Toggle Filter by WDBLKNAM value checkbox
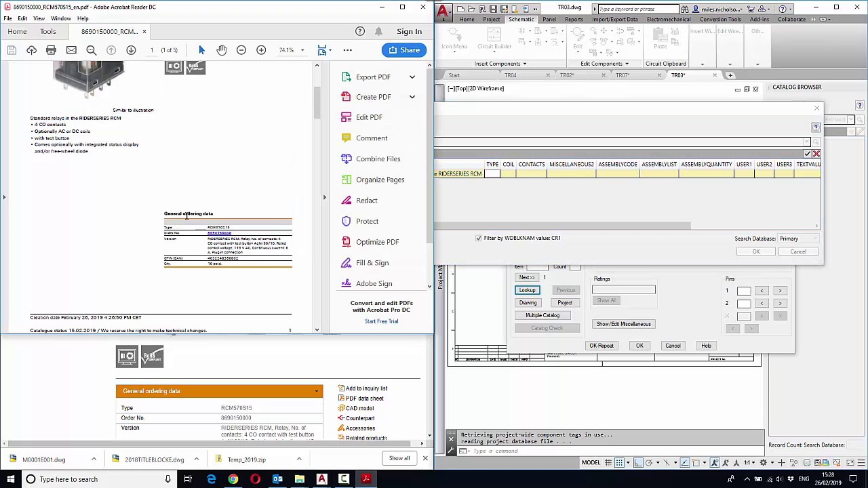This screenshot has width=868, height=488. [x=479, y=239]
